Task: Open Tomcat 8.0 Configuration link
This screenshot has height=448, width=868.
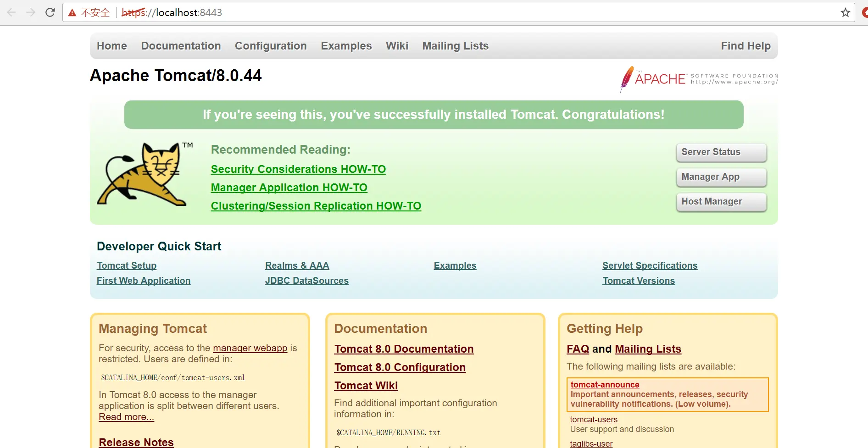Action: click(400, 367)
